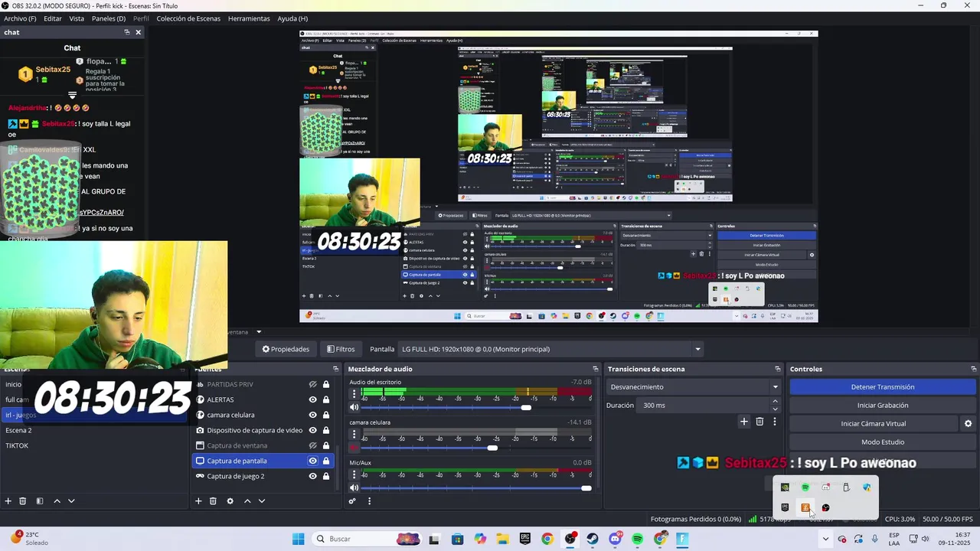
Task: Open audio mixer menu dots at bottom
Action: coord(369,501)
